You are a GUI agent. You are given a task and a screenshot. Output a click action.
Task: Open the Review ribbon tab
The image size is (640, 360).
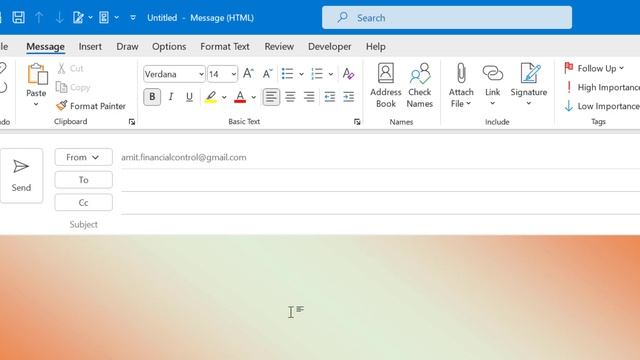[279, 47]
